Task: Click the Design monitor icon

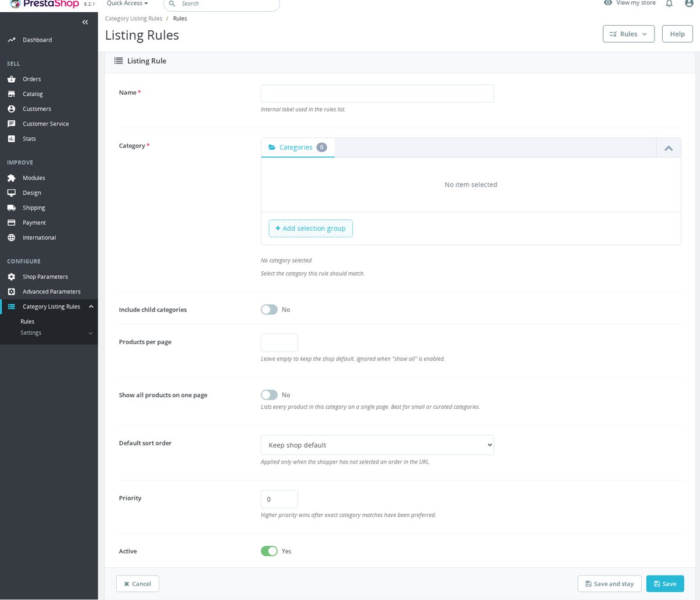Action: click(11, 192)
